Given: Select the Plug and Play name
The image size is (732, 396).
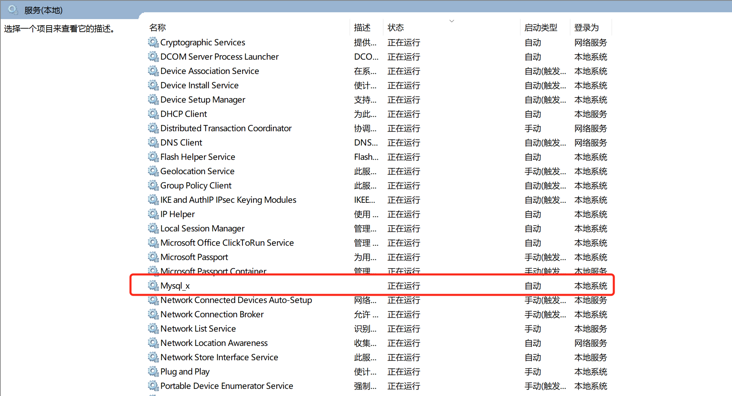Looking at the screenshot, I should pos(185,372).
